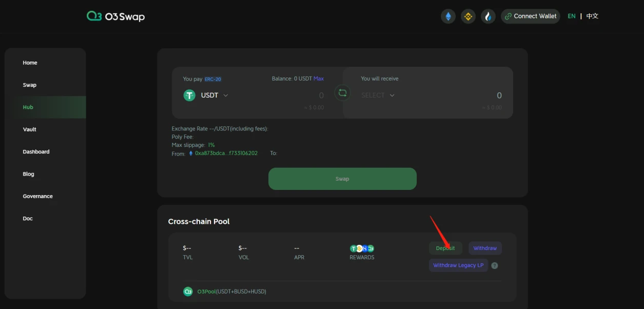The height and width of the screenshot is (309, 644).
Task: Click the Withdraw Legacy LP button
Action: tap(458, 265)
